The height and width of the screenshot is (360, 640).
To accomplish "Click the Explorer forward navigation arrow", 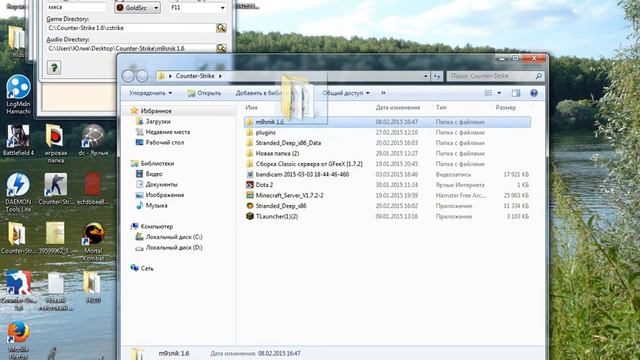I will point(142,76).
